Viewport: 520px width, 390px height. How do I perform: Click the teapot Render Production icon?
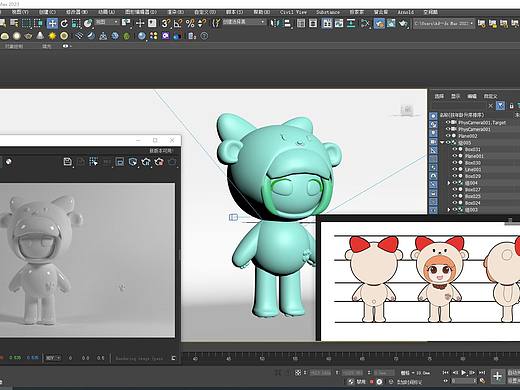[x=403, y=23]
